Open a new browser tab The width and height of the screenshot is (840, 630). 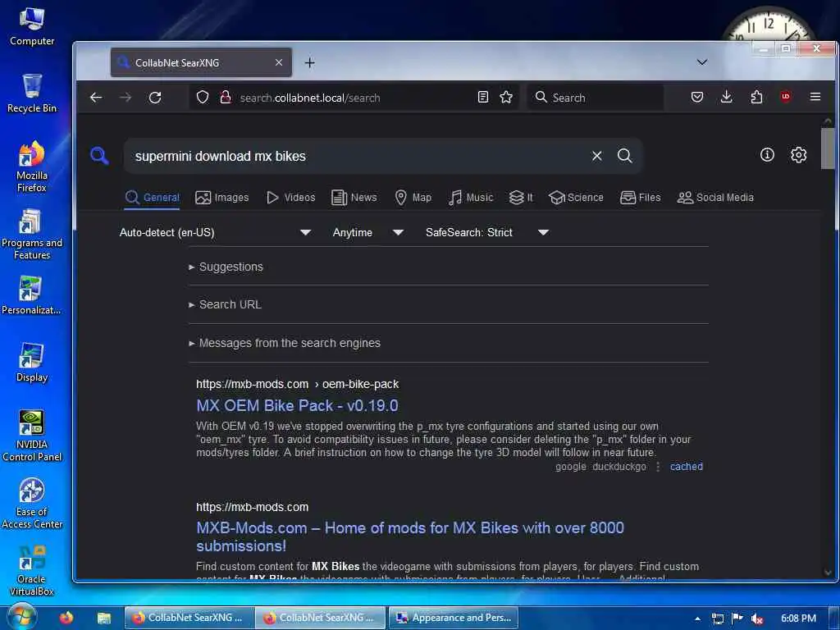click(309, 62)
